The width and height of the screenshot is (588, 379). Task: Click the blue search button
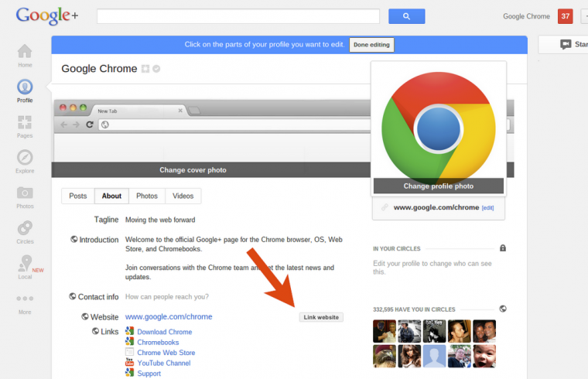coord(406,16)
